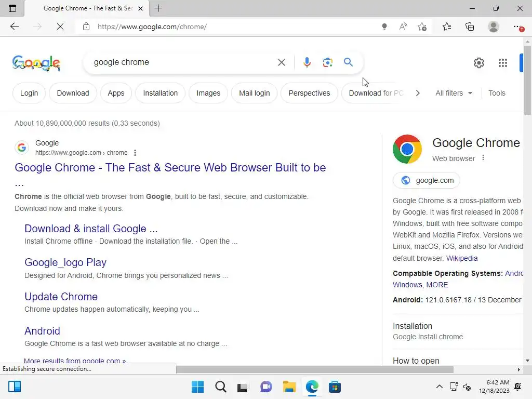Close the Google Chrome browser tab
Viewport: 532px width, 399px height.
click(x=140, y=8)
